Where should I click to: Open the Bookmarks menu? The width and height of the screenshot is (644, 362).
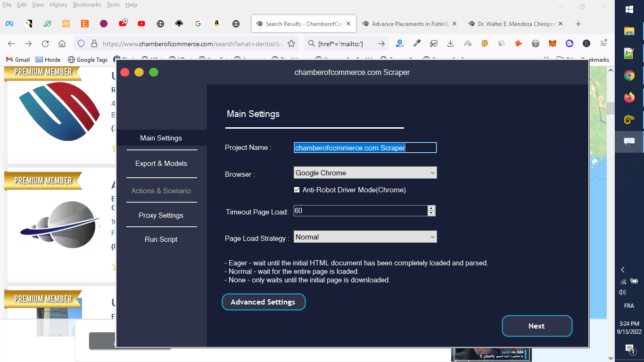coord(87,5)
